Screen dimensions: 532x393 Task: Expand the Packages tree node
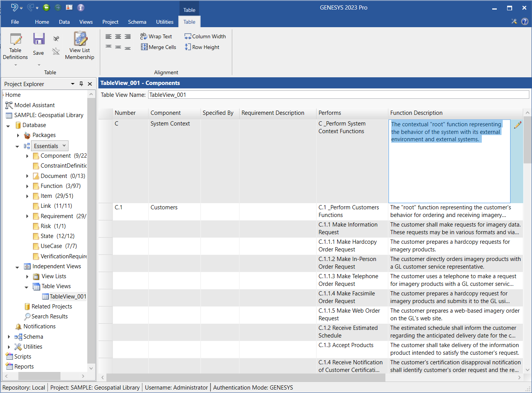coord(18,135)
